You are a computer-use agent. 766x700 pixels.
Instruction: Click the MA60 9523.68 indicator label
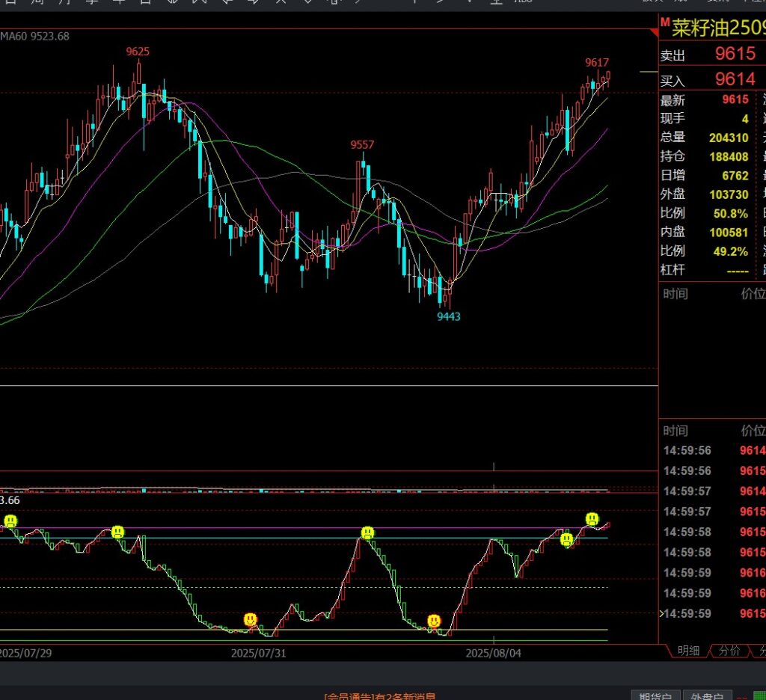coord(34,36)
